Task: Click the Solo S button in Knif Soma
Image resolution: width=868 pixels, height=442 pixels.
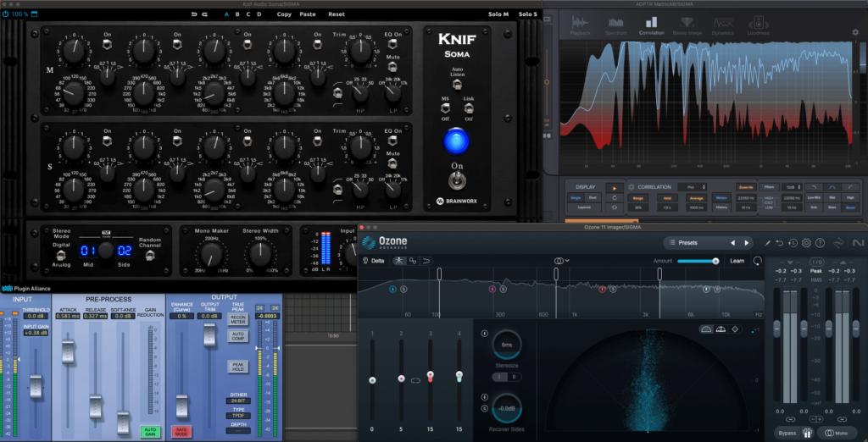Action: 527,14
